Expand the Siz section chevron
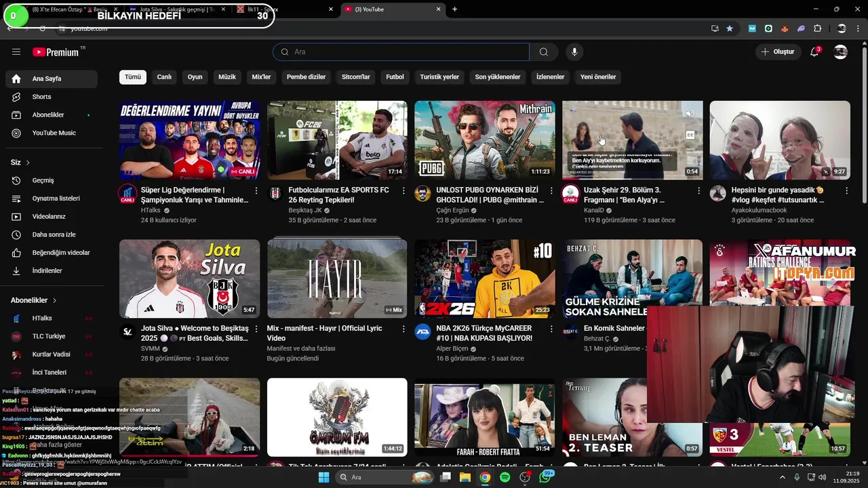Screen dimensions: 868x488 28,163
